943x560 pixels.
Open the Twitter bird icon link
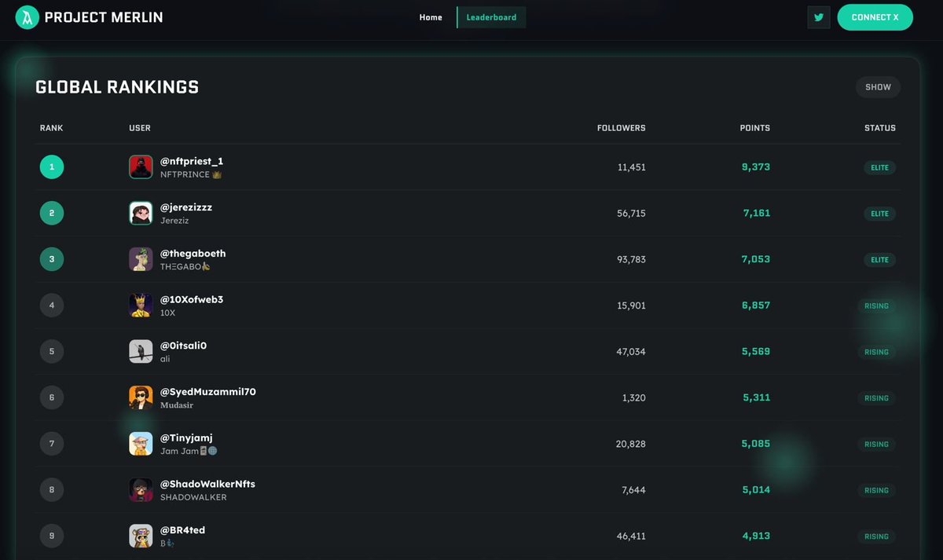tap(819, 17)
